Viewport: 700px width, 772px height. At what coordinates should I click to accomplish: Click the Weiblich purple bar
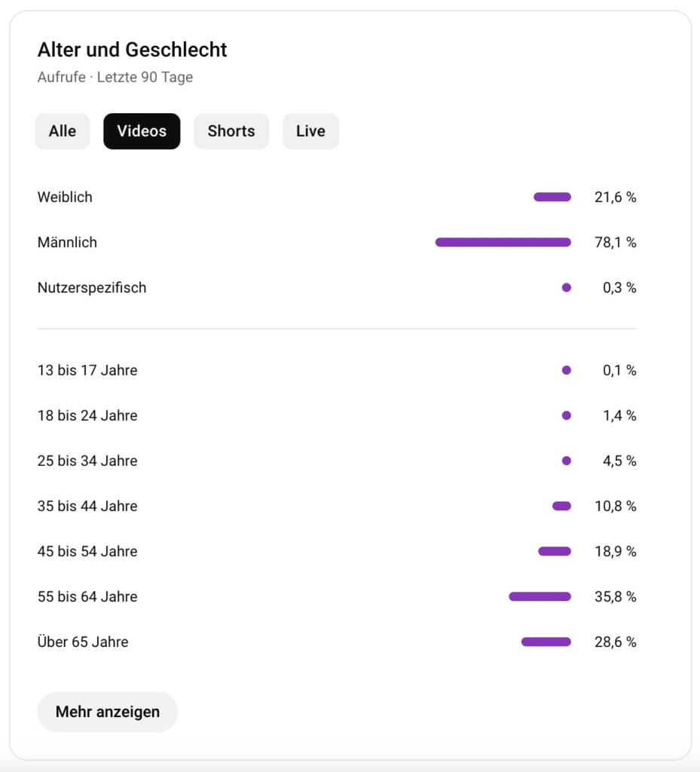552,197
